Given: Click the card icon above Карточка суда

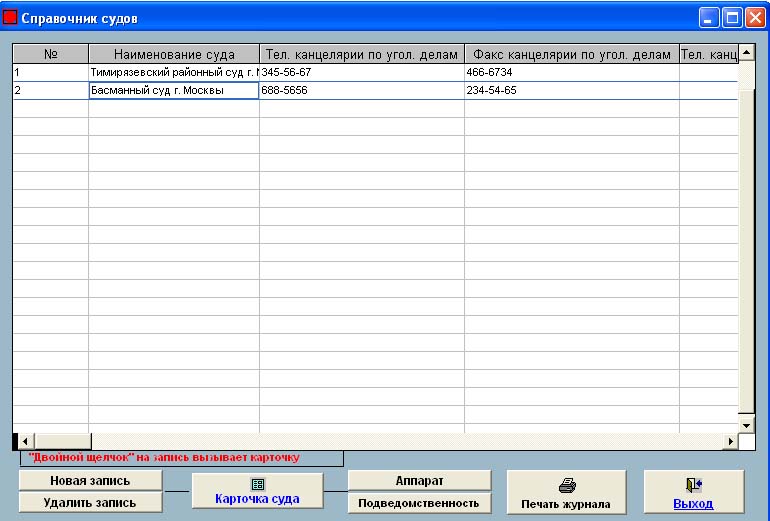Looking at the screenshot, I should point(258,485).
